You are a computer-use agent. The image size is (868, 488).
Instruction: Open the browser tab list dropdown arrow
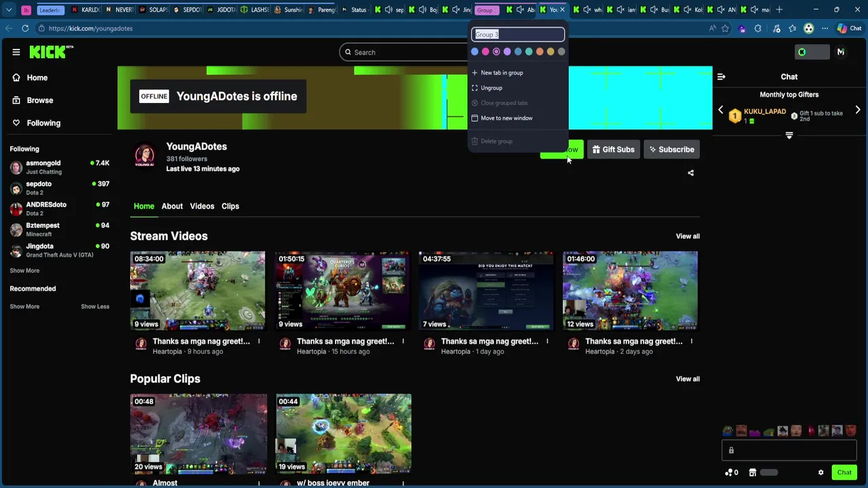[9, 9]
